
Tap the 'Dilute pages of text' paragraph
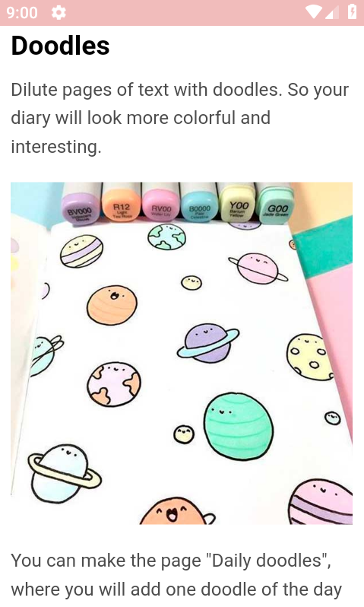(180, 118)
